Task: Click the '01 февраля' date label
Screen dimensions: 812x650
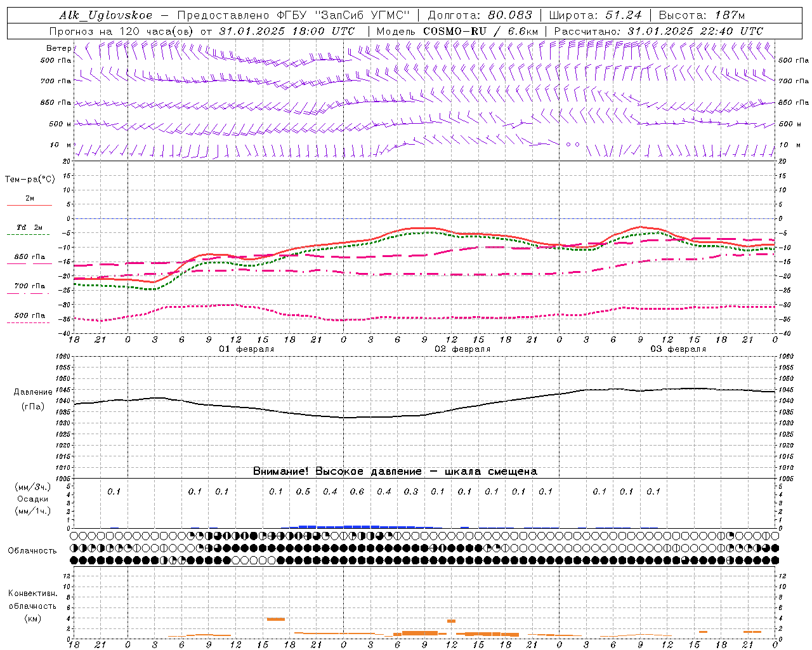Action: coord(247,349)
